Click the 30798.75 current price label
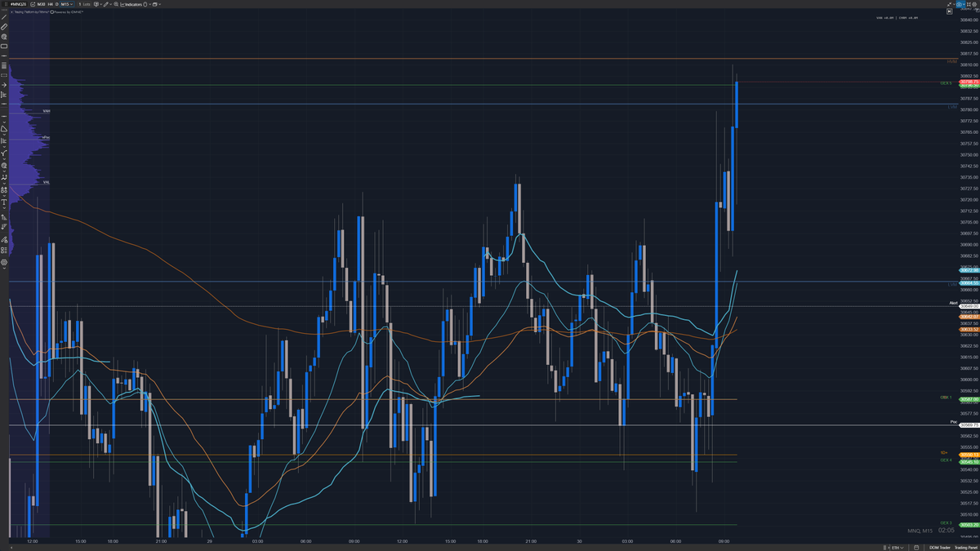 [x=969, y=82]
